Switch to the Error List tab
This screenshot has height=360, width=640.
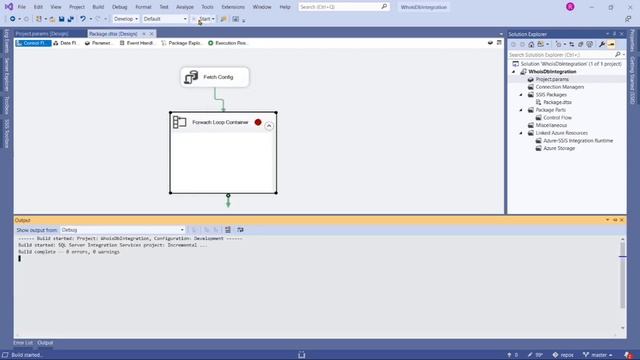[x=23, y=343]
